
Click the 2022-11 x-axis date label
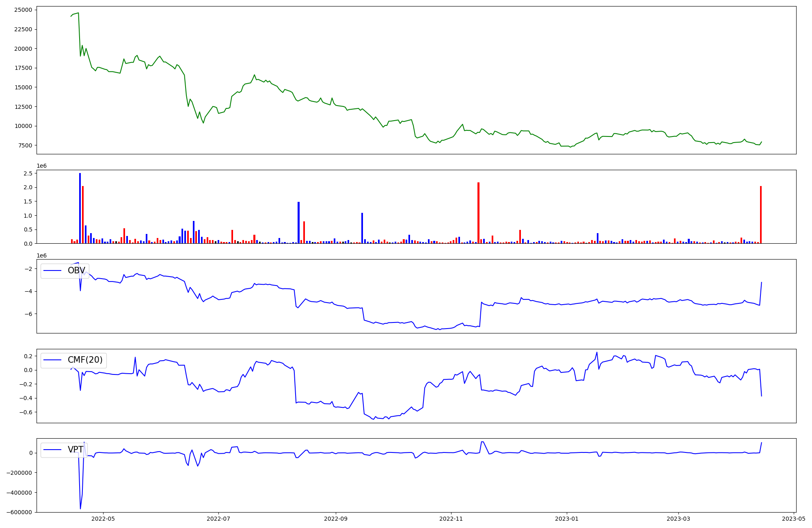[451, 519]
